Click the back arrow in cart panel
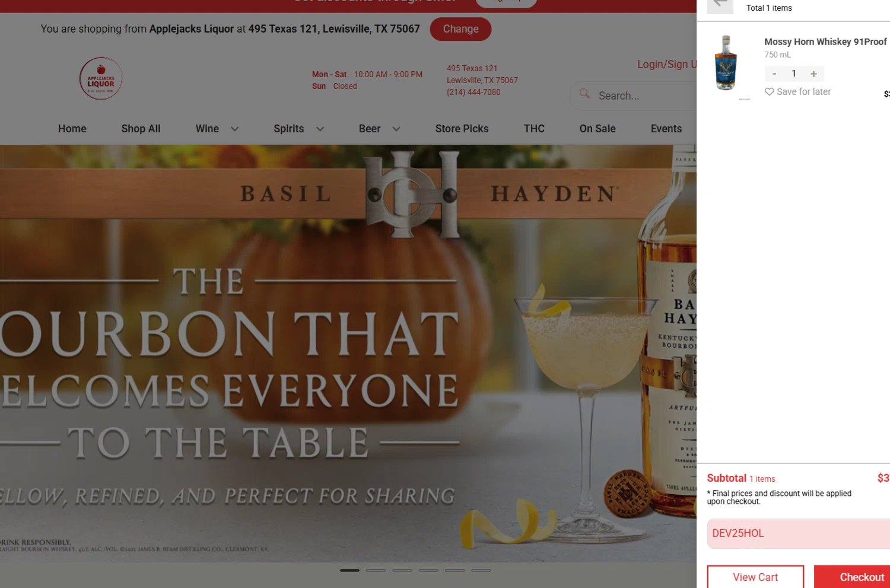 [720, 5]
